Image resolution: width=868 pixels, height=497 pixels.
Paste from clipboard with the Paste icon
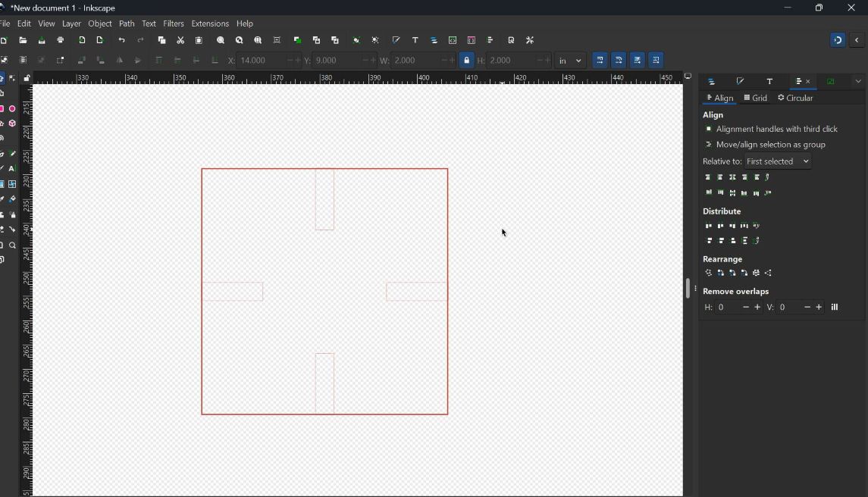199,40
